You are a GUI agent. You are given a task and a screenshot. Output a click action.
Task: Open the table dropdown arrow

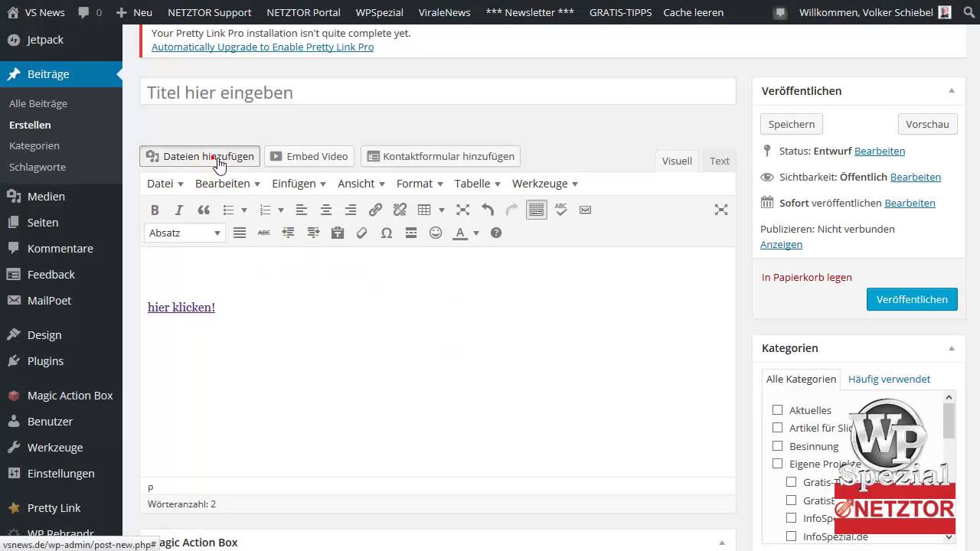441,210
